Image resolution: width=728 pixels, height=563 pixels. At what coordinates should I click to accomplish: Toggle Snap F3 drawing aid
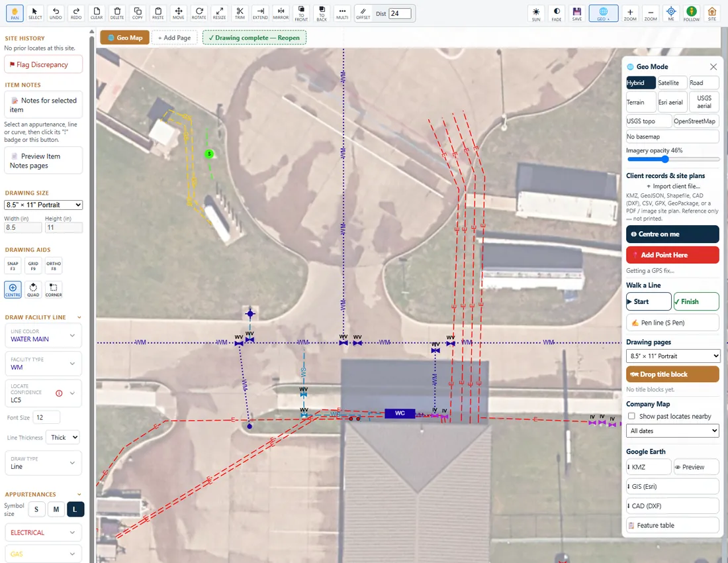point(13,266)
